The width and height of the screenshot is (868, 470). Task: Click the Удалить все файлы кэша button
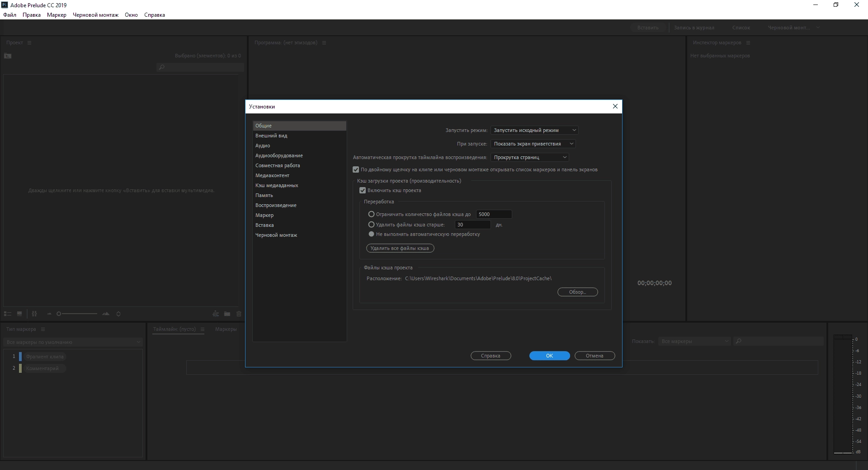(400, 248)
